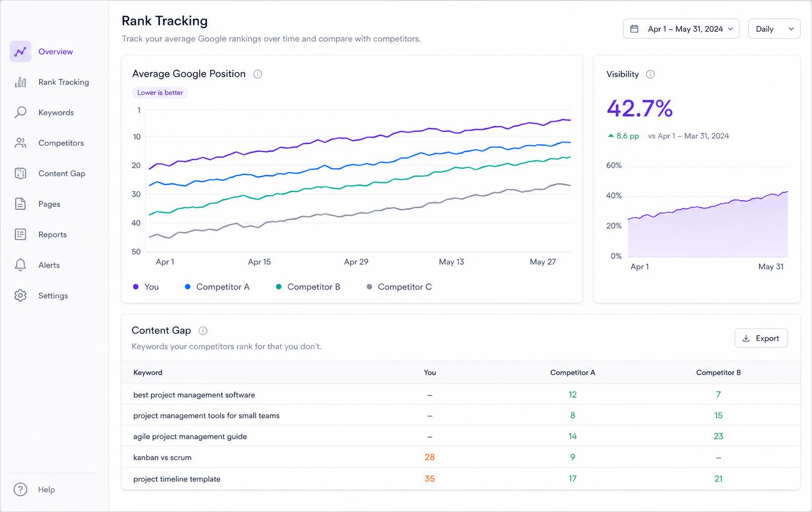Click info icon beside Average Google Position
Screen dimensions: 812x512
[258, 74]
